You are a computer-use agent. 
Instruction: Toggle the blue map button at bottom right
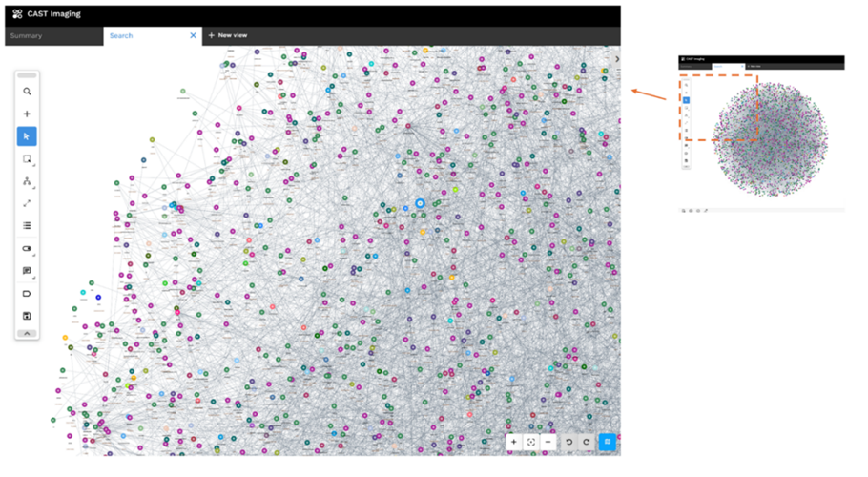607,442
